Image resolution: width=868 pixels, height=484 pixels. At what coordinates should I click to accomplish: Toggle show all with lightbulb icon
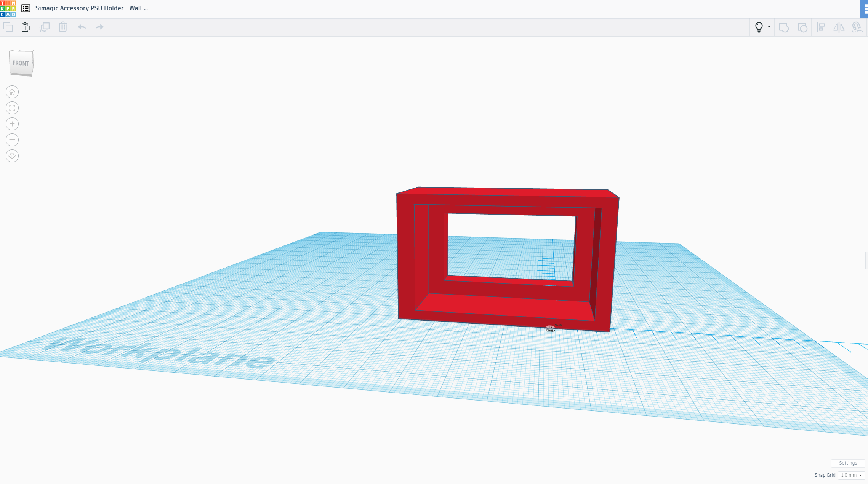tap(759, 27)
